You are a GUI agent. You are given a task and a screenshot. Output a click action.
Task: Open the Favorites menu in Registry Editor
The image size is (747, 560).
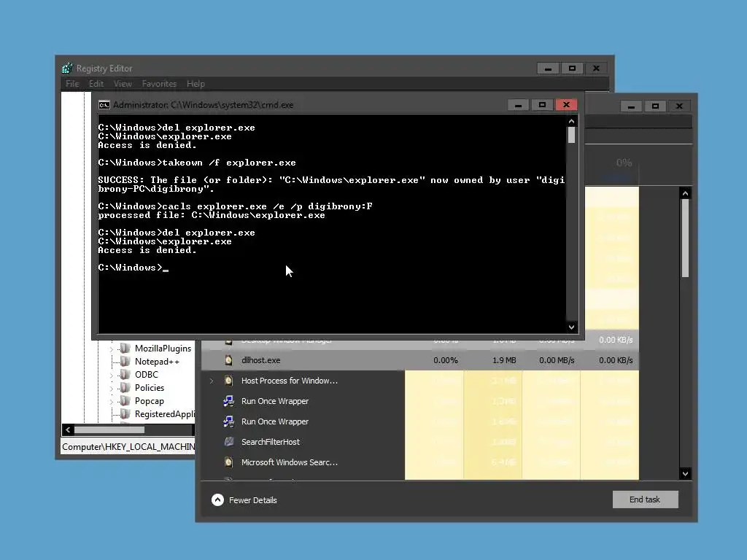[x=159, y=84]
